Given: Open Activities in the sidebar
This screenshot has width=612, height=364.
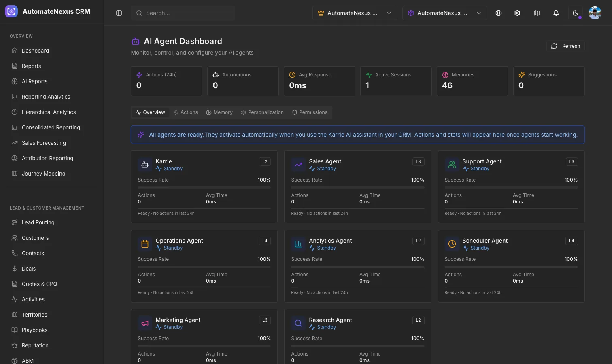Looking at the screenshot, I should click(52, 299).
